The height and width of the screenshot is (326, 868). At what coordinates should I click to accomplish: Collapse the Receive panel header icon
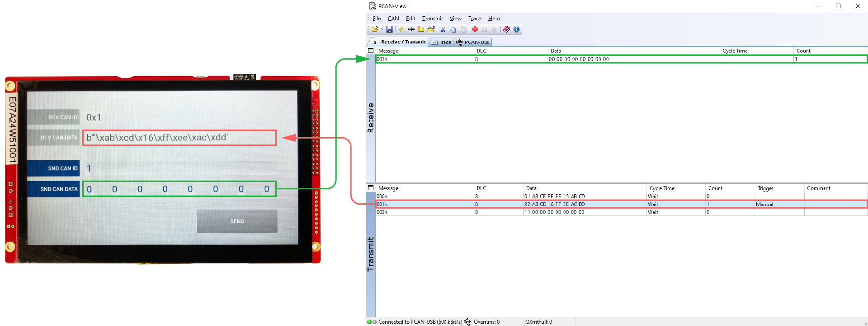(x=371, y=51)
